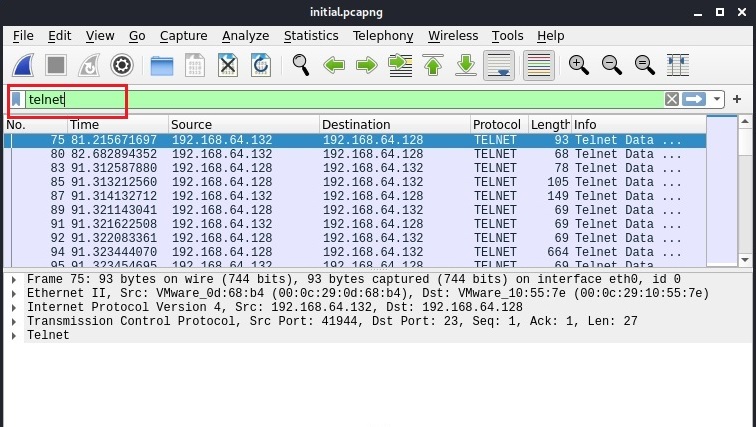Screen dimensions: 756x427
Task: Reset text to normal size
Action: [644, 65]
